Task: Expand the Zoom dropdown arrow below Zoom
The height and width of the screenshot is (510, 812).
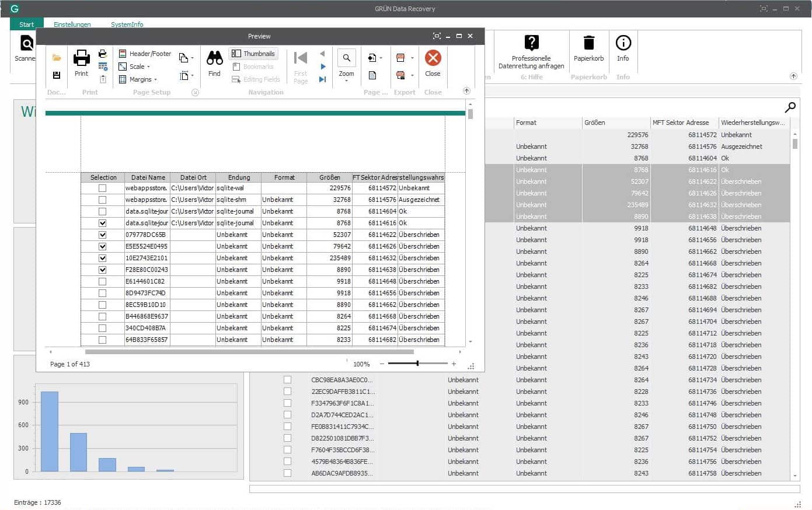Action: tap(346, 81)
